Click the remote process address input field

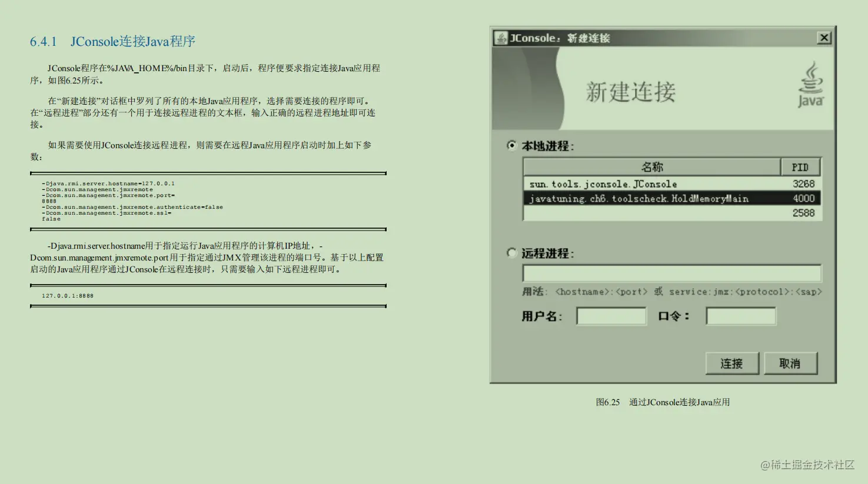tap(671, 273)
